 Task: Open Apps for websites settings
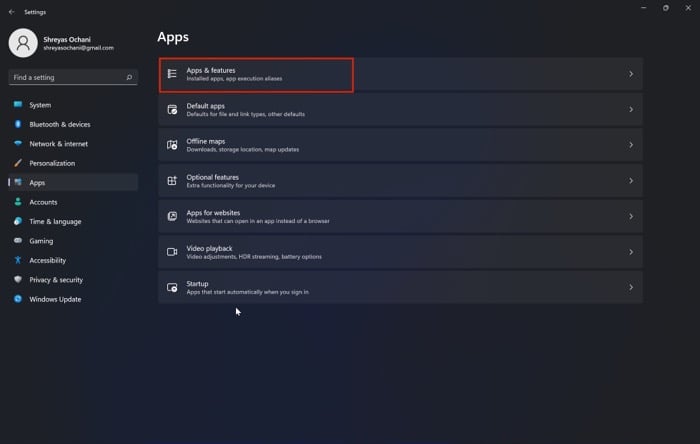[400, 216]
